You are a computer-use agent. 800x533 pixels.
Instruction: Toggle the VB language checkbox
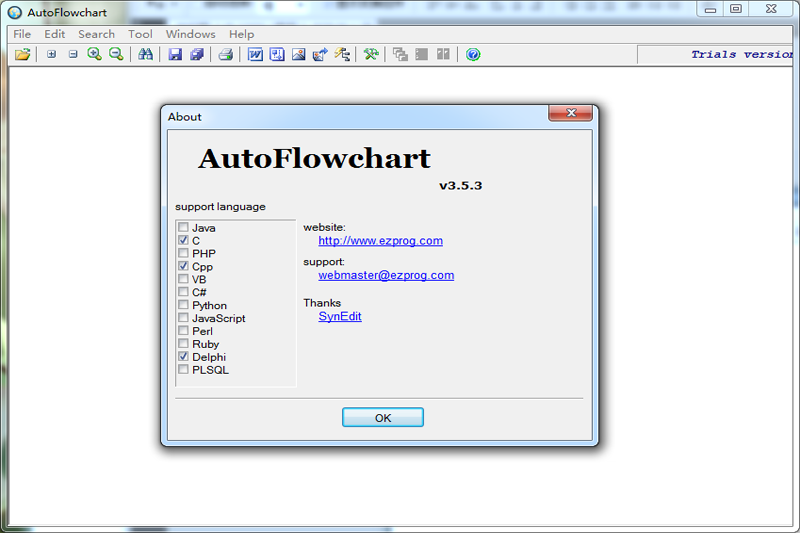183,278
